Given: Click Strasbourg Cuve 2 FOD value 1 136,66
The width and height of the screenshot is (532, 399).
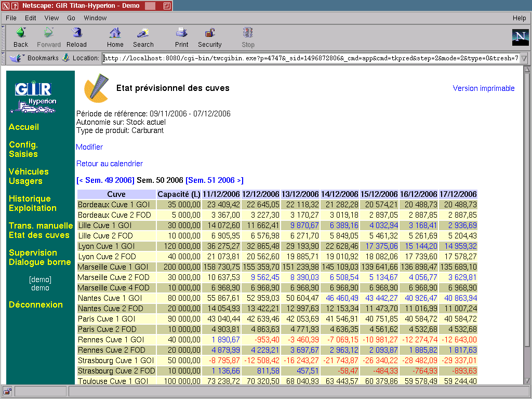Looking at the screenshot, I should [x=225, y=371].
